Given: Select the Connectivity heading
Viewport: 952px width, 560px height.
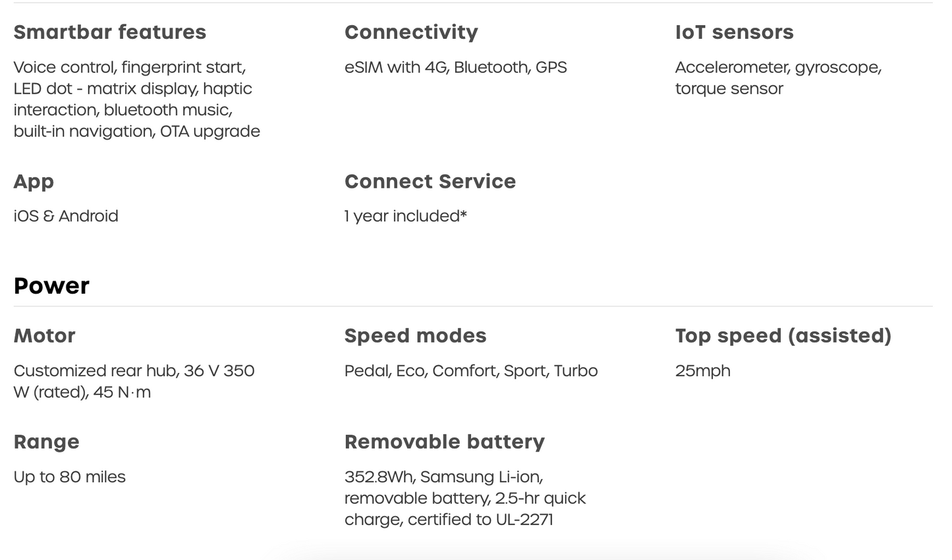Looking at the screenshot, I should pyautogui.click(x=411, y=32).
